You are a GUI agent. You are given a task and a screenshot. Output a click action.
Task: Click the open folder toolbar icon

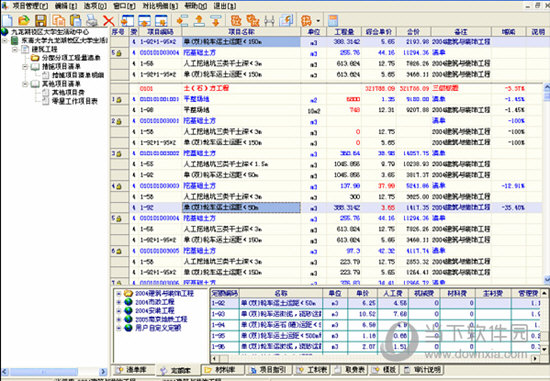pos(24,20)
